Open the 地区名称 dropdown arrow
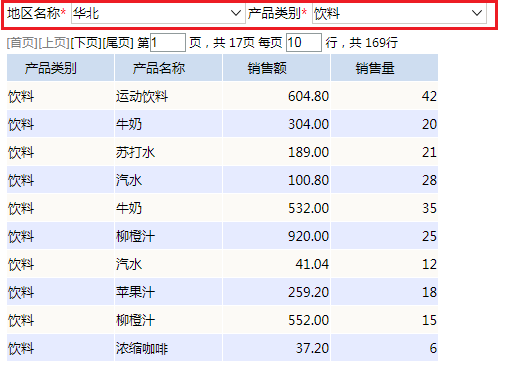This screenshot has height=376, width=512. 236,13
